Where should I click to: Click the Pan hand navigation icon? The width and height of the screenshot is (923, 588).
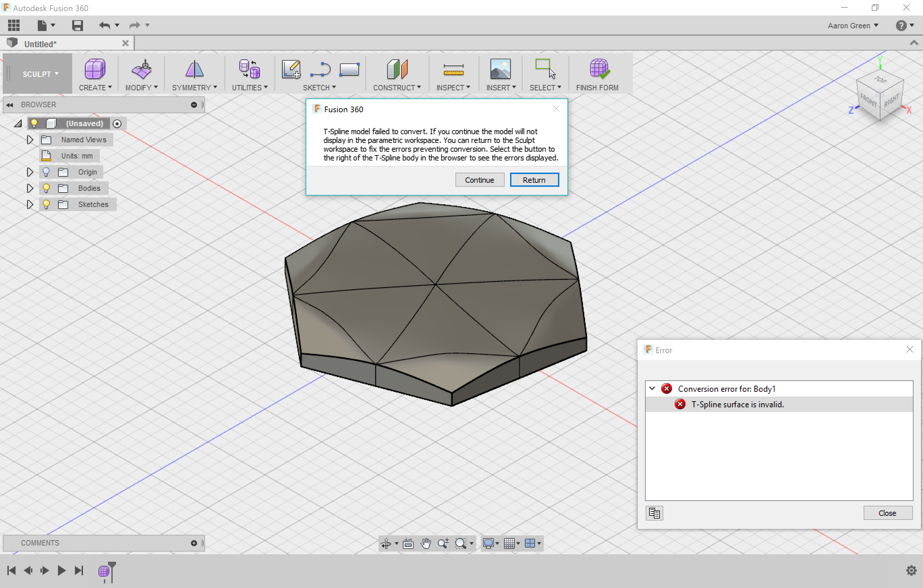coord(425,543)
